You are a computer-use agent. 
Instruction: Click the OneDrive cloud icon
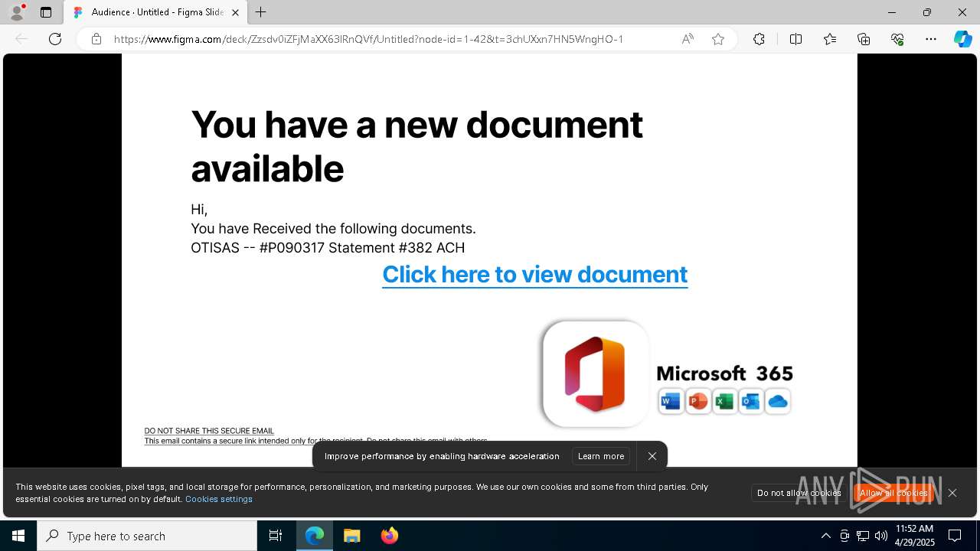point(778,401)
